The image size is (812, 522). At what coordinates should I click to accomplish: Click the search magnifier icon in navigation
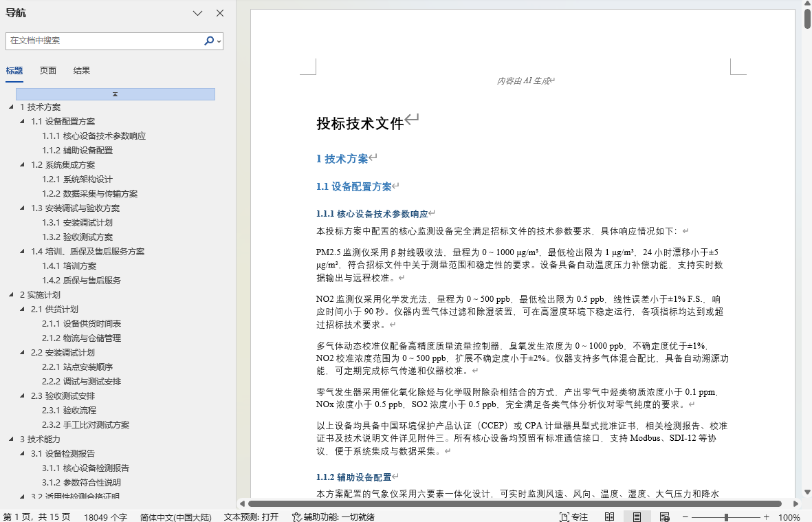209,41
